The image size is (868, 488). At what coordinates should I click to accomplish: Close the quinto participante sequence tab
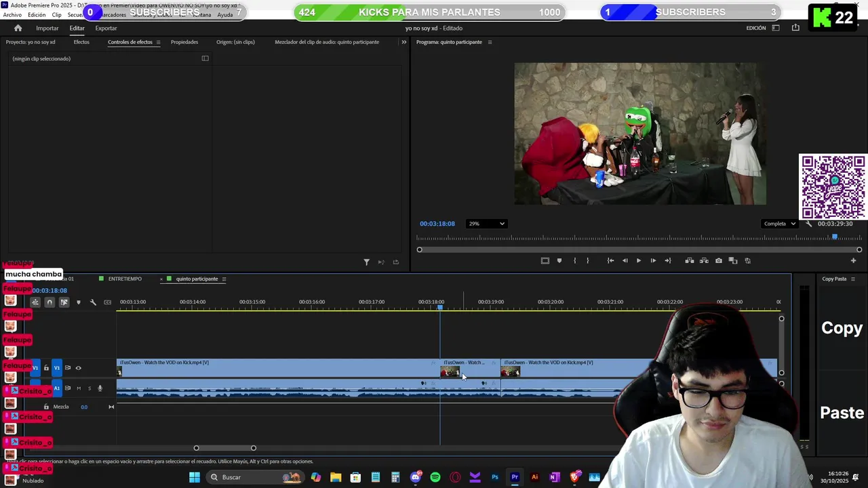[161, 279]
